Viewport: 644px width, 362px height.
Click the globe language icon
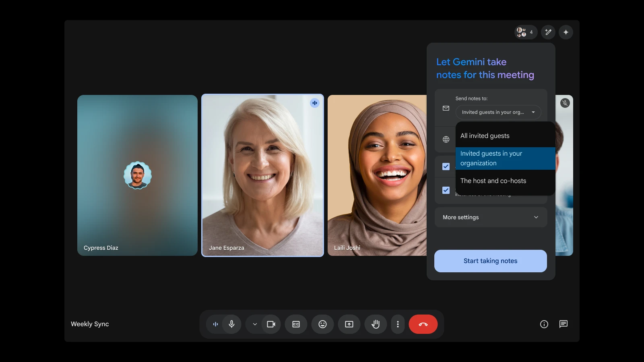[x=446, y=139]
